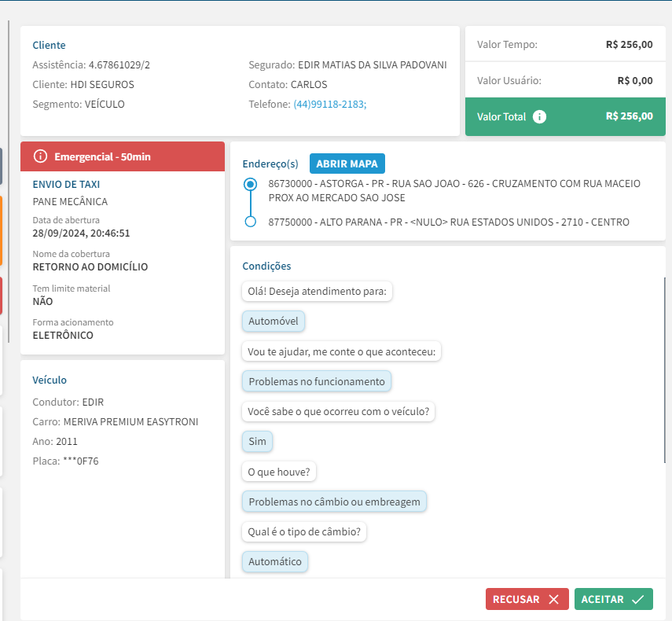Click the "Sim" answer chip
Screen dimensions: 672x621
click(257, 441)
